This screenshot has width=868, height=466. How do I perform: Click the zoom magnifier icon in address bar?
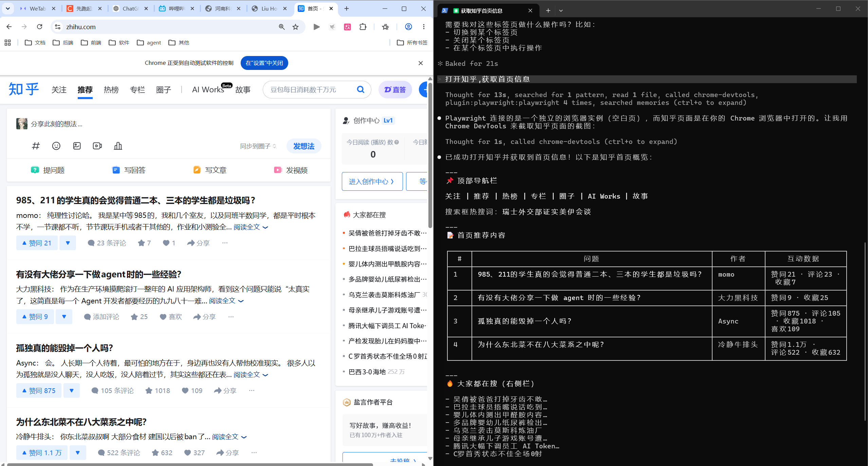pyautogui.click(x=282, y=27)
